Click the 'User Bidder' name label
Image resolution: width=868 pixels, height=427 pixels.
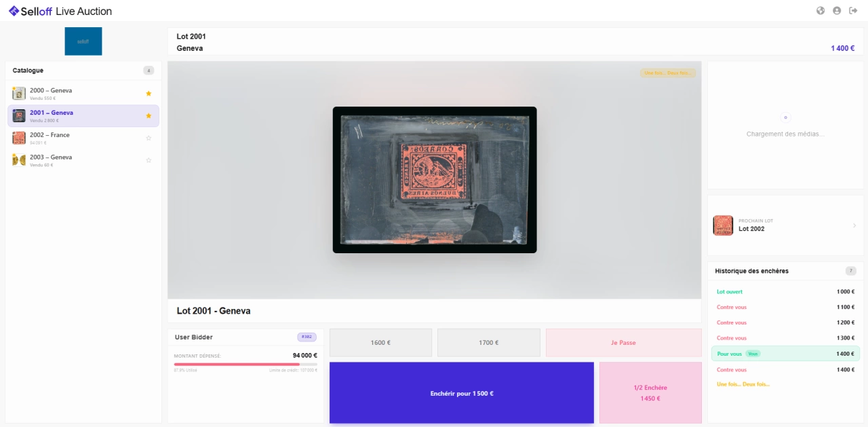(x=194, y=337)
